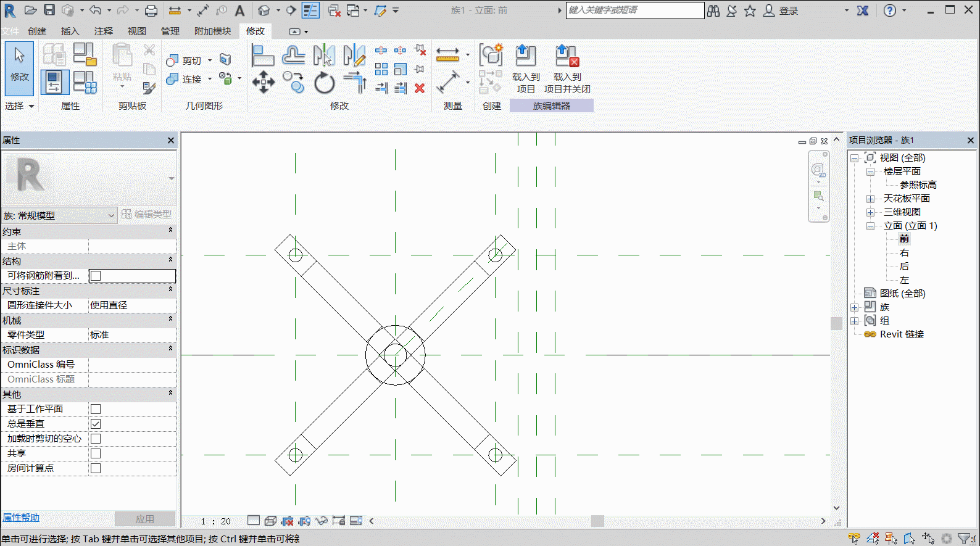The width and height of the screenshot is (980, 546).
Task: Select the Mirror pick axis tool
Action: coord(324,56)
